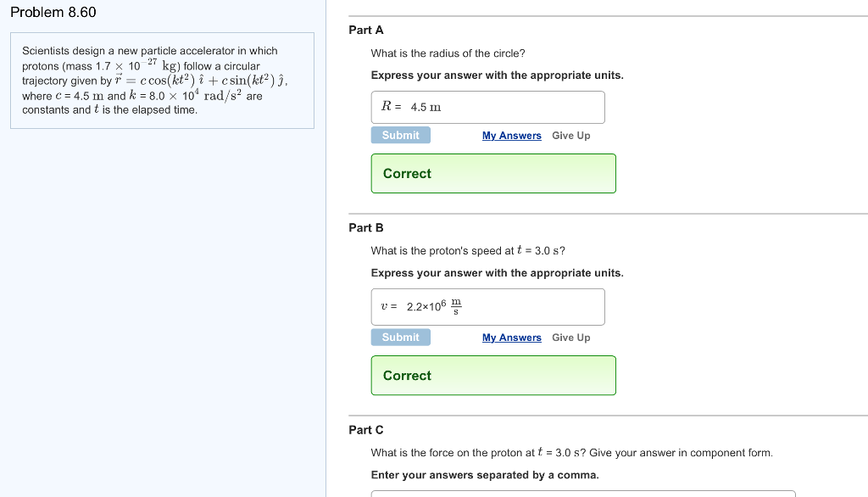The image size is (868, 497).
Task: Open My Answers link in Part B
Action: click(511, 338)
